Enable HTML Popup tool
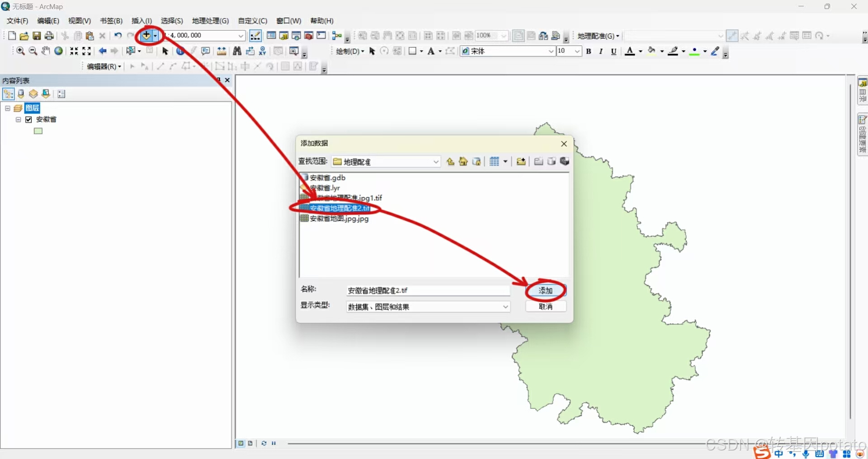 tap(206, 51)
